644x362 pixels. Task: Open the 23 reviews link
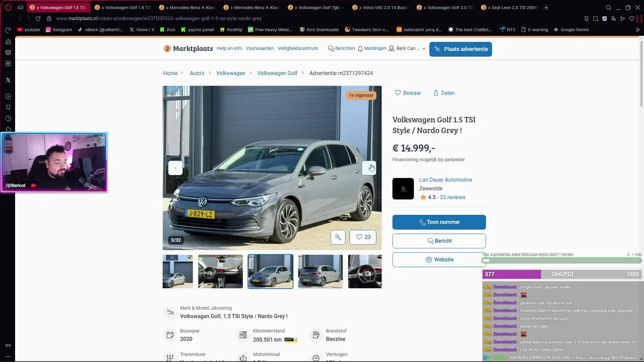point(452,197)
